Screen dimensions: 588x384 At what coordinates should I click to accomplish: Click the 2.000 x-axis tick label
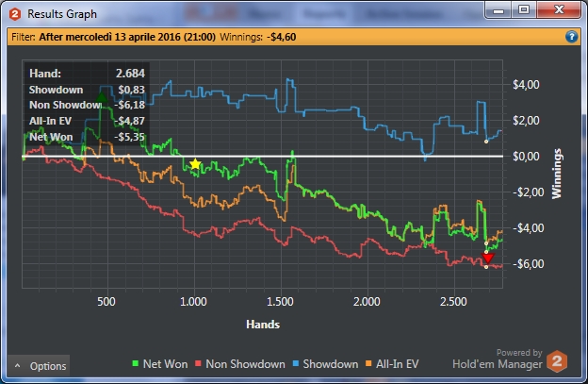click(367, 301)
